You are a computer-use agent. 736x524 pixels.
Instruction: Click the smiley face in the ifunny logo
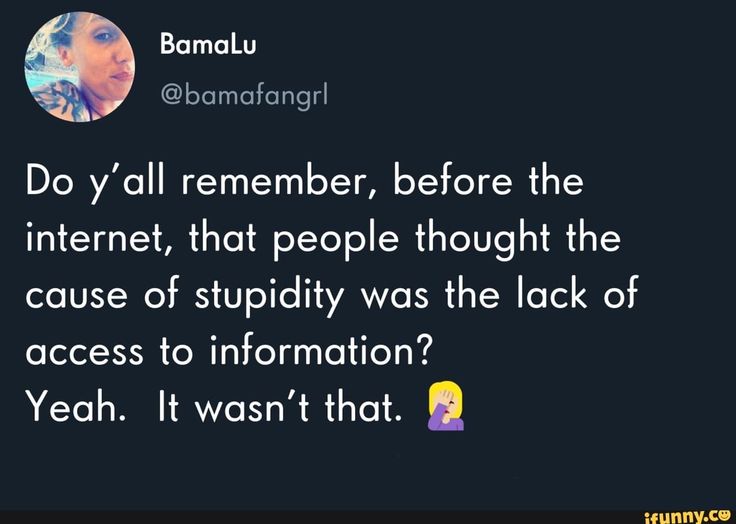(x=725, y=514)
